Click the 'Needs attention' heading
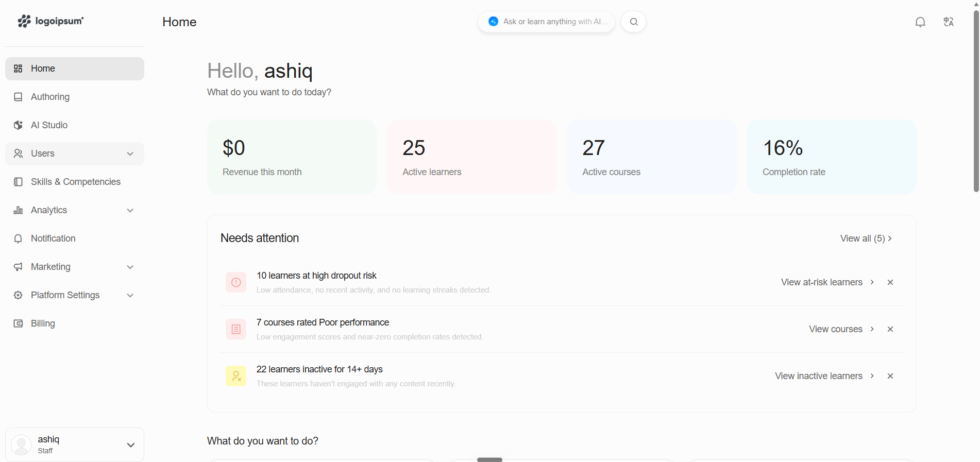Viewport: 980px width, 462px height. tap(260, 238)
